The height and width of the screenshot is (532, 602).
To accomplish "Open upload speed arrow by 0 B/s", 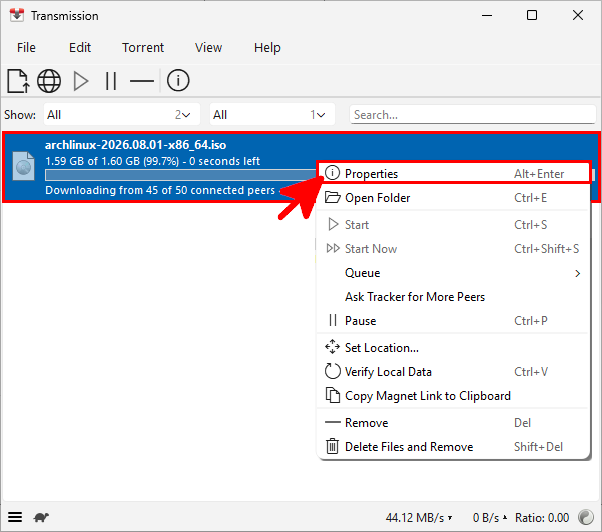I will [x=505, y=517].
